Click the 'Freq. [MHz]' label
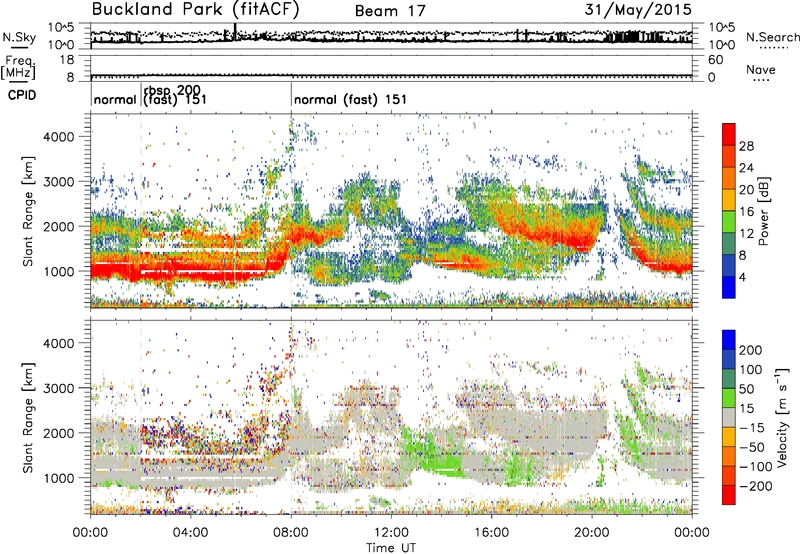 pos(18,67)
